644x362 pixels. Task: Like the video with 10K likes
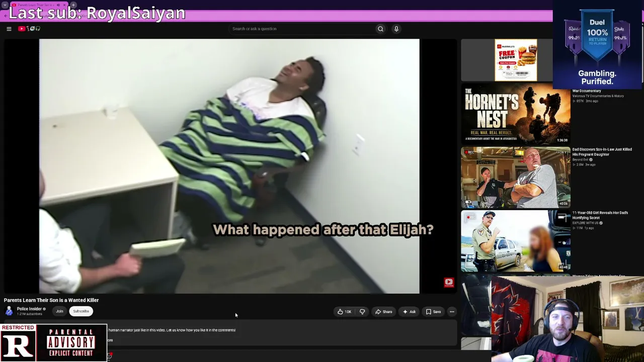pyautogui.click(x=345, y=312)
